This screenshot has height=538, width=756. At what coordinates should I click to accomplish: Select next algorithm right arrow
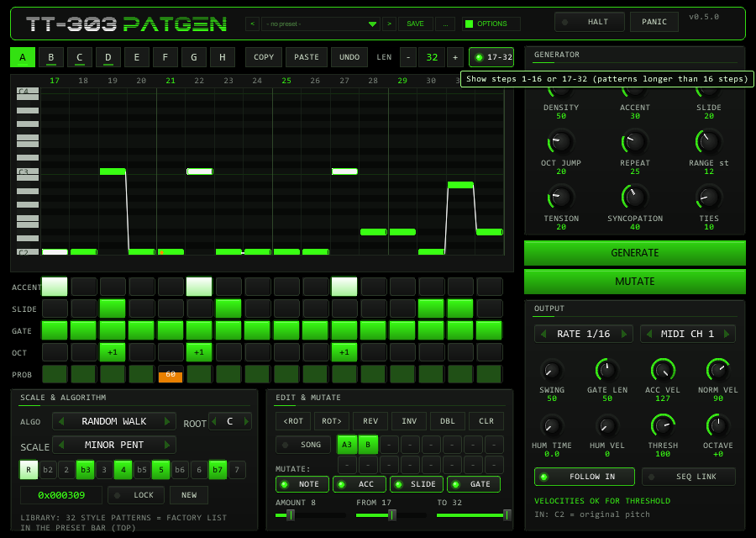pos(167,421)
